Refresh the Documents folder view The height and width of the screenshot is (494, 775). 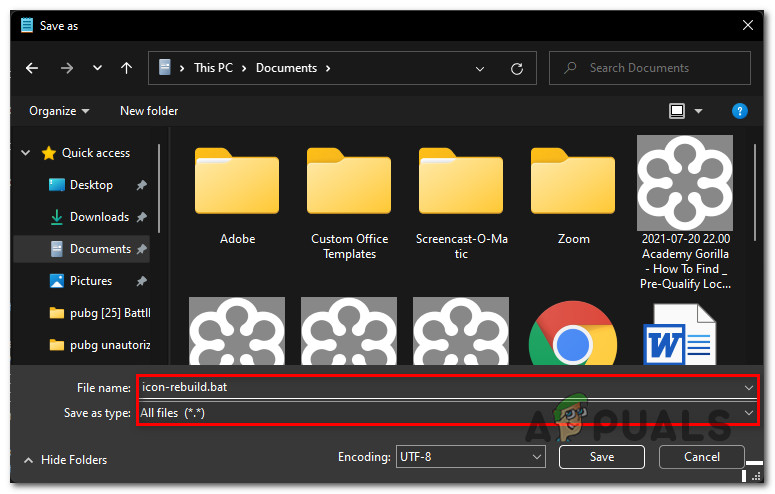[517, 68]
